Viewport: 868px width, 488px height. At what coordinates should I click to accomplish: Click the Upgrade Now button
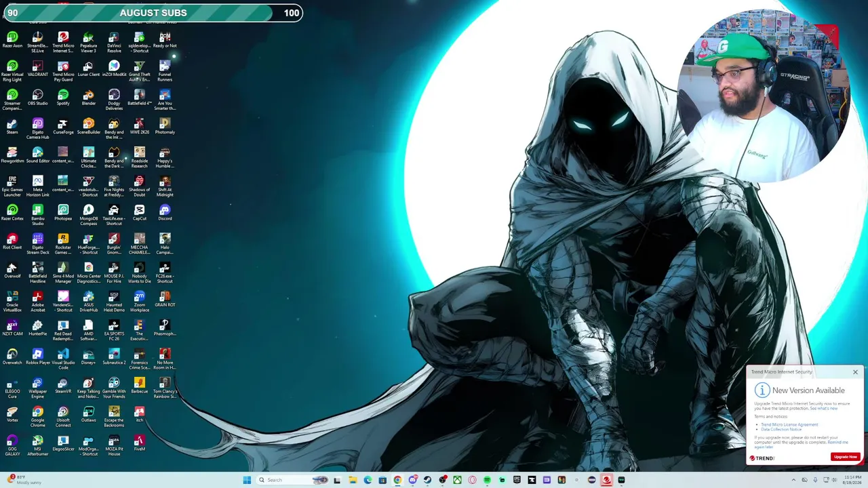[845, 457]
